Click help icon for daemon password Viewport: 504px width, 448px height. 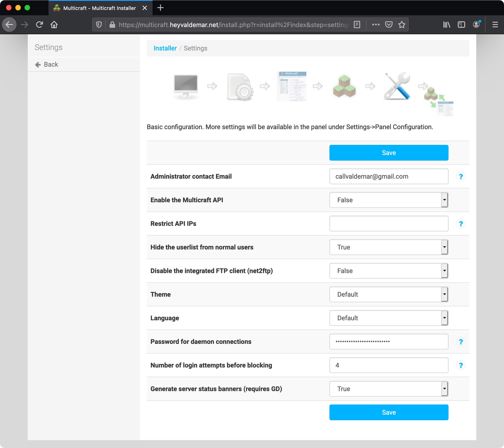coord(460,341)
